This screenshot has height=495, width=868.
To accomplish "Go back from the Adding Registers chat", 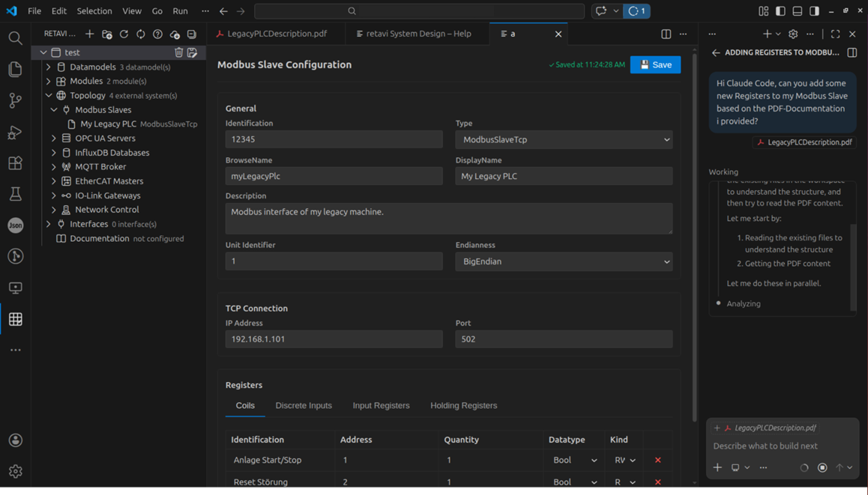I will click(716, 52).
